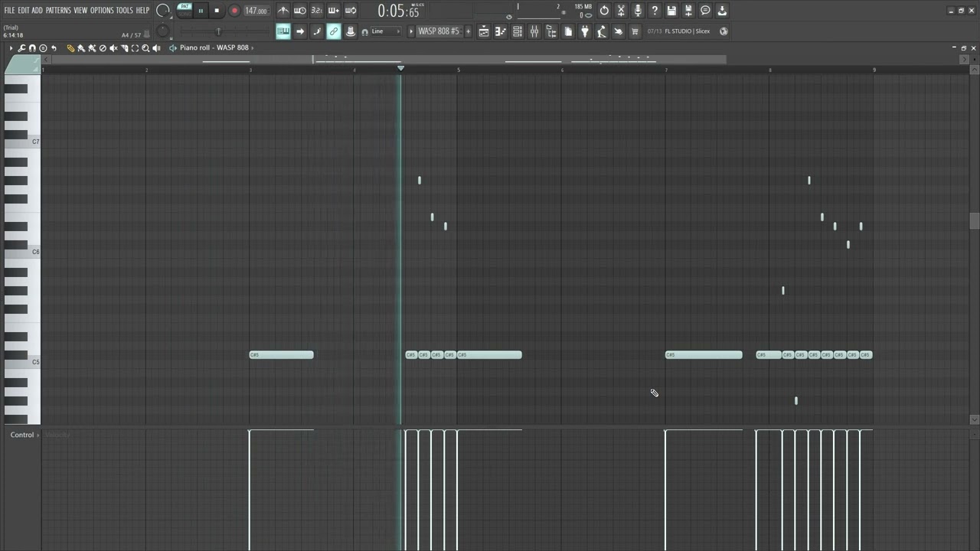The width and height of the screenshot is (980, 551).
Task: Open the Mixer window
Action: pos(534,31)
